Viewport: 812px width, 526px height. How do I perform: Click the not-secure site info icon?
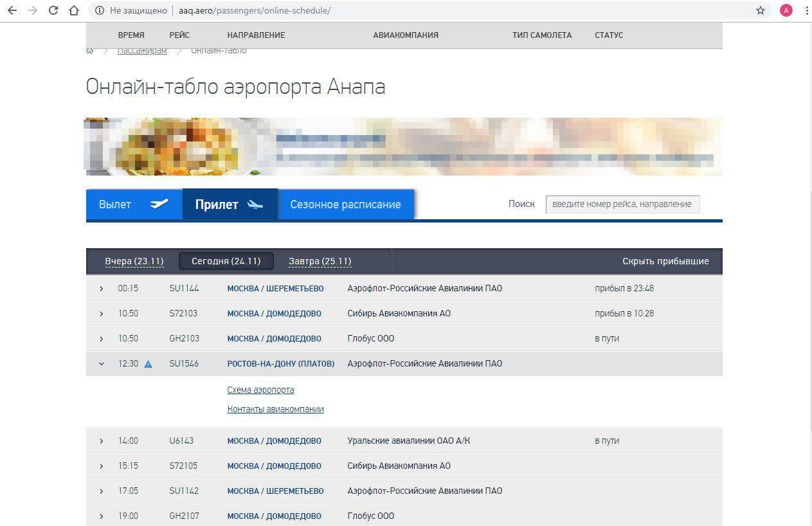coord(99,10)
